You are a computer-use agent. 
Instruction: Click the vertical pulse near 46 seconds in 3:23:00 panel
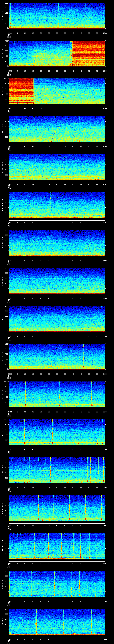(83, 357)
